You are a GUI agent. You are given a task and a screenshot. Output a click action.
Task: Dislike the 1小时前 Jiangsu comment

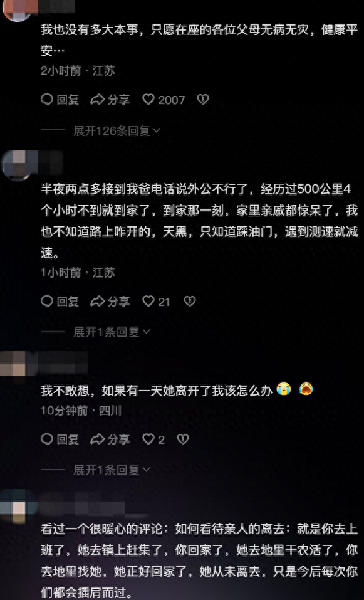pyautogui.click(x=190, y=302)
